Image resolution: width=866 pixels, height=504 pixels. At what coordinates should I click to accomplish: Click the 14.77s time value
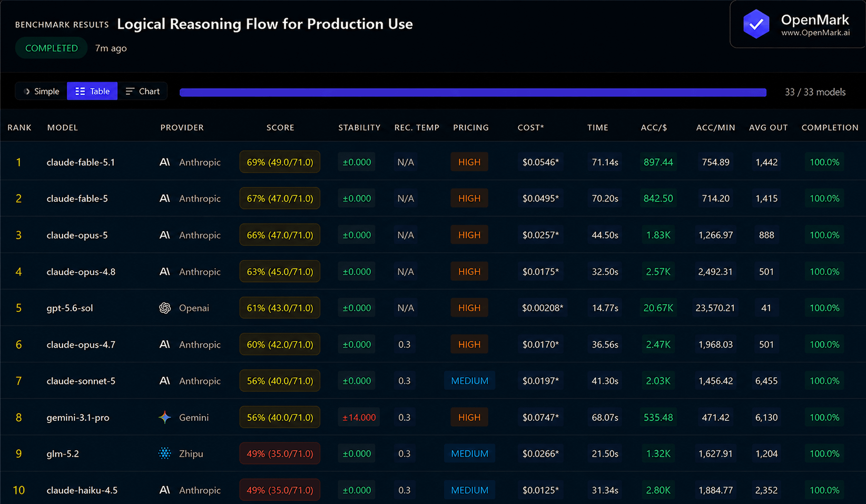[605, 308]
